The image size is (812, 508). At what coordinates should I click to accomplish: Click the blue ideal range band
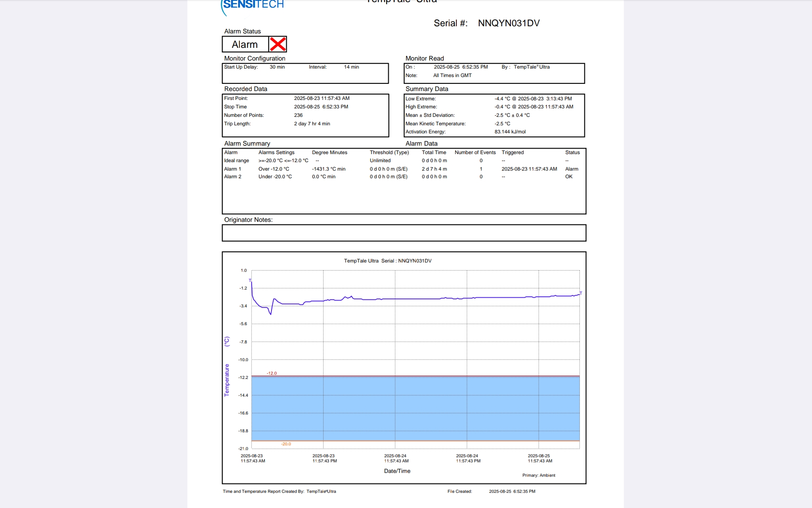(x=415, y=409)
